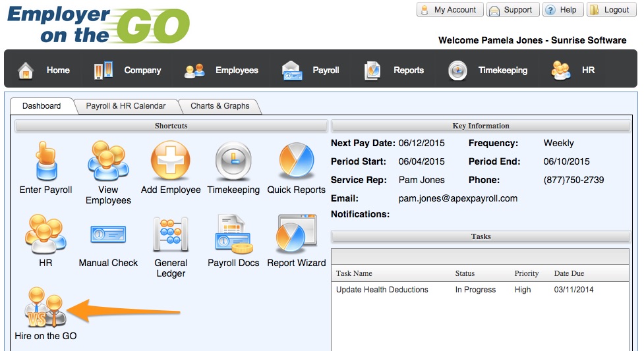Click the Next Pay Date value 06/12/2015

(421, 143)
